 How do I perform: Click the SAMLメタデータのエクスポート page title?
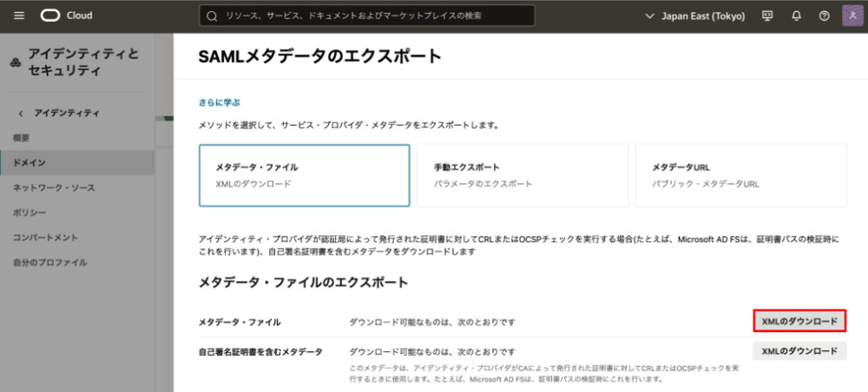pos(320,56)
